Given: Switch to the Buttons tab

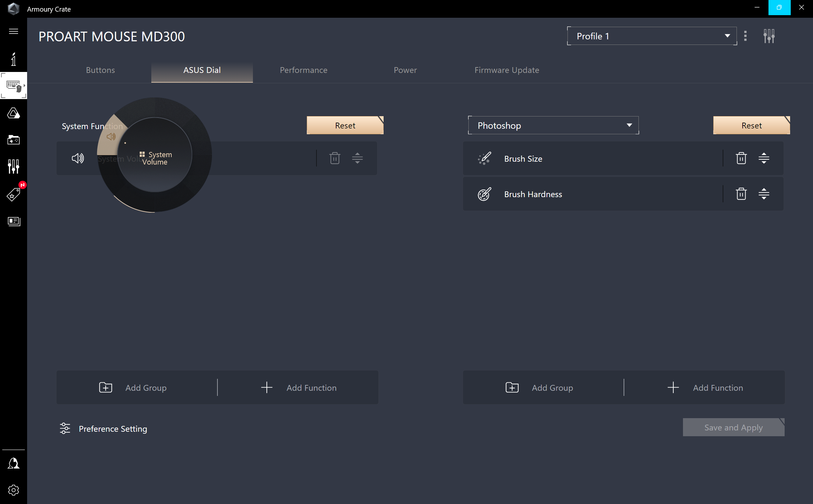Looking at the screenshot, I should [x=100, y=70].
